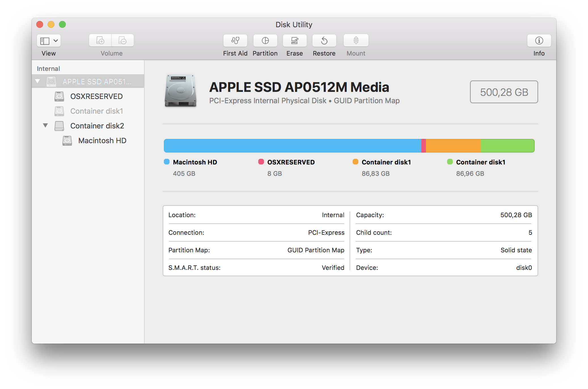This screenshot has height=389, width=588.
Task: Select the Volume icon in toolbar
Action: pos(111,42)
